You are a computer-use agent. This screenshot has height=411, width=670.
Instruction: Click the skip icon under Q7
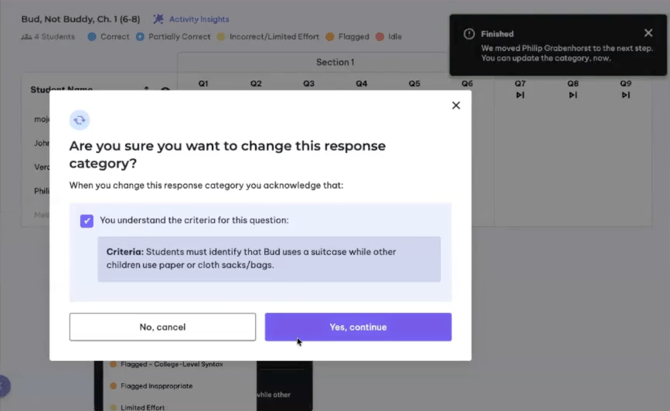[520, 95]
